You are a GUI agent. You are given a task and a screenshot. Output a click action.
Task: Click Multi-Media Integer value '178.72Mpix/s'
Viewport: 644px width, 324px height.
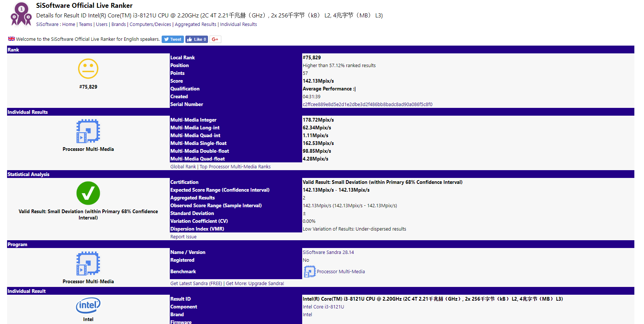[x=318, y=120]
